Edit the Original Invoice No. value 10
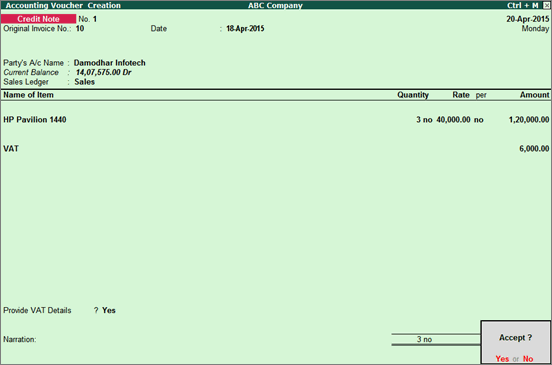This screenshot has width=552, height=365. click(80, 29)
